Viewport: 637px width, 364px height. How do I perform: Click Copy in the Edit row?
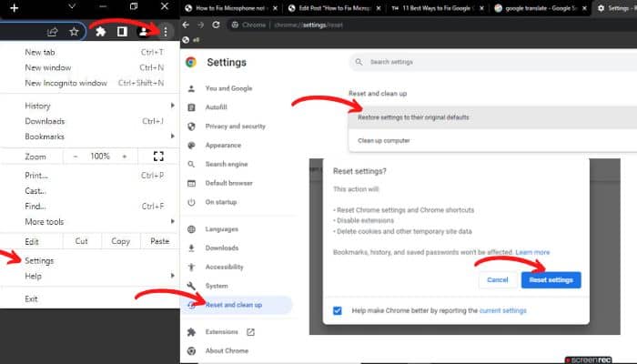tap(121, 241)
